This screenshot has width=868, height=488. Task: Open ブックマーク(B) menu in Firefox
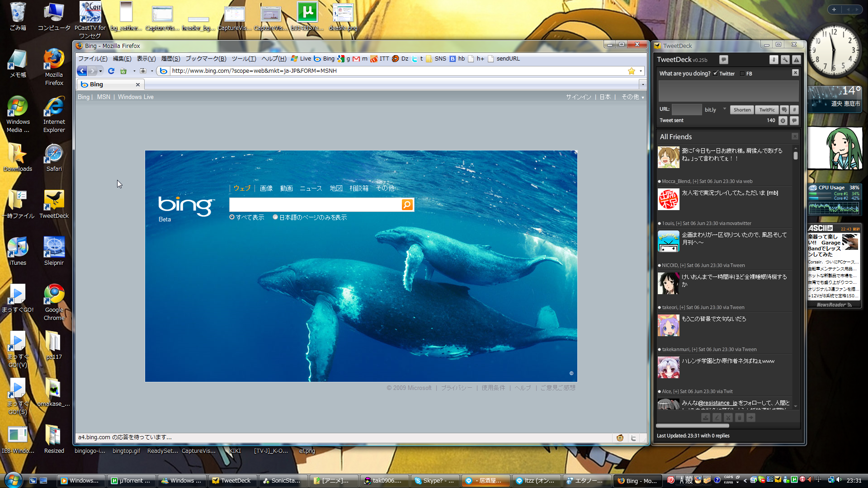[x=206, y=59]
